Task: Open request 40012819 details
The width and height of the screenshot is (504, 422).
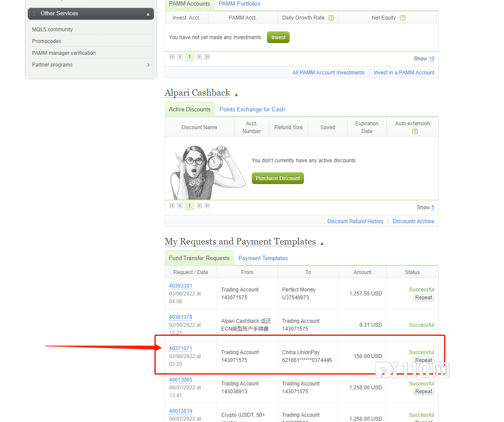Action: 180,411
